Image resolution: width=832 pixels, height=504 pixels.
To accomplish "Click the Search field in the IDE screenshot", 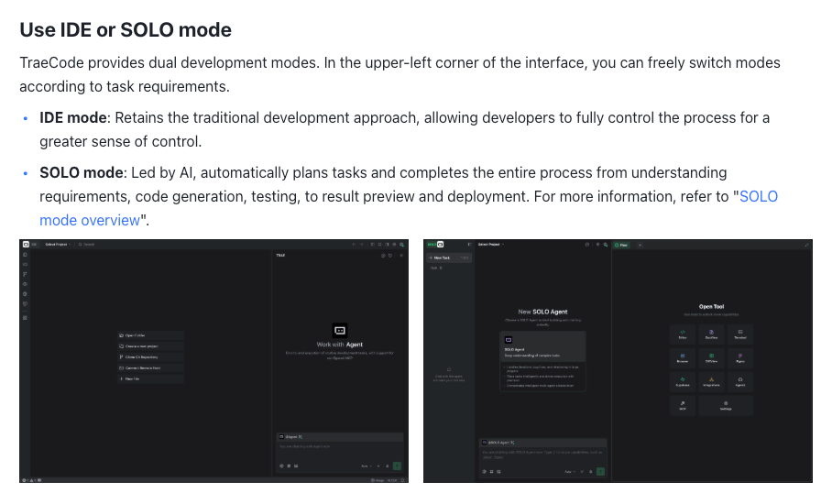I will (x=87, y=245).
